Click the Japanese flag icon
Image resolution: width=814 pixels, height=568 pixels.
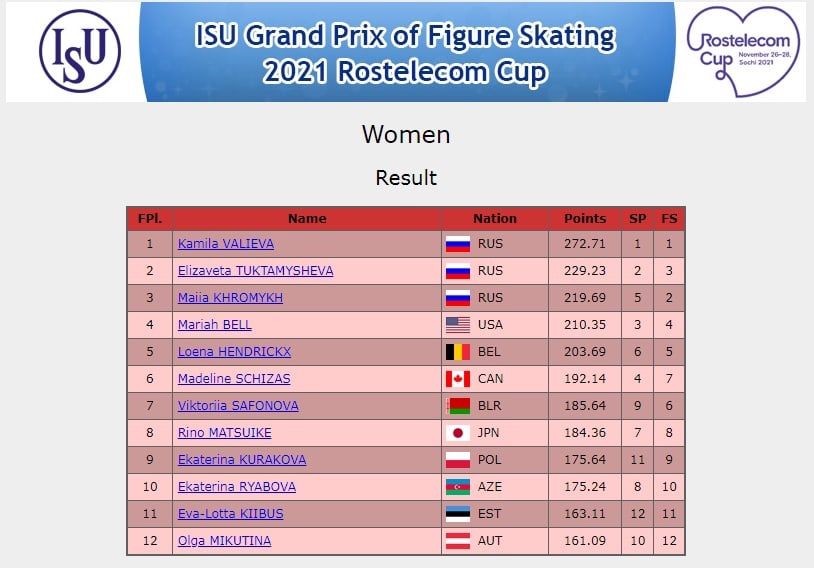tap(458, 433)
